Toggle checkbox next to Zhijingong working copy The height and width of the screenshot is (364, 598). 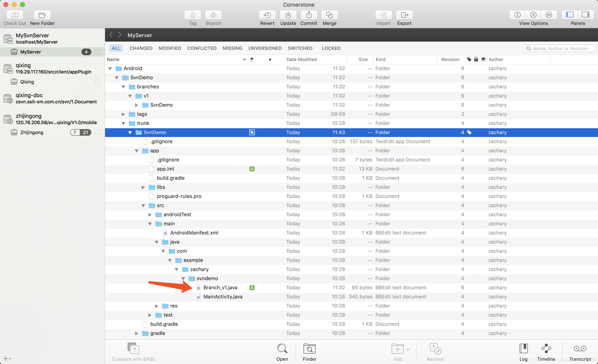pyautogui.click(x=98, y=132)
